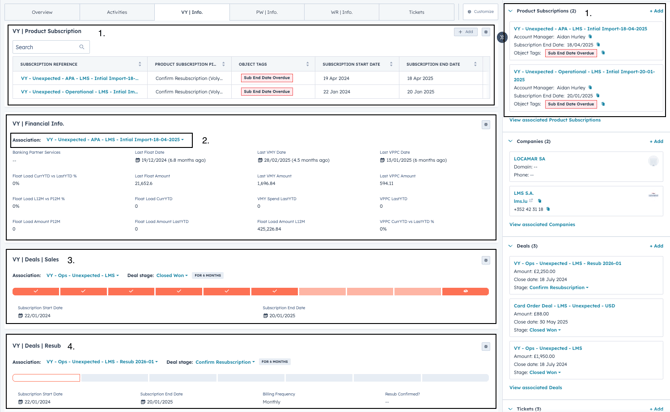Copy Subscription End Date 18/04/2025

click(598, 44)
